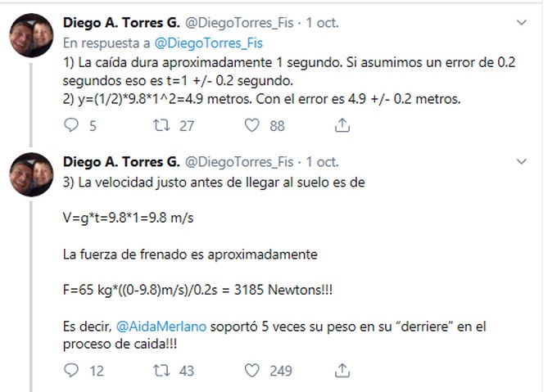This screenshot has width=557, height=392.
Task: Reply to the first tweet with 5 replies
Action: pos(71,125)
